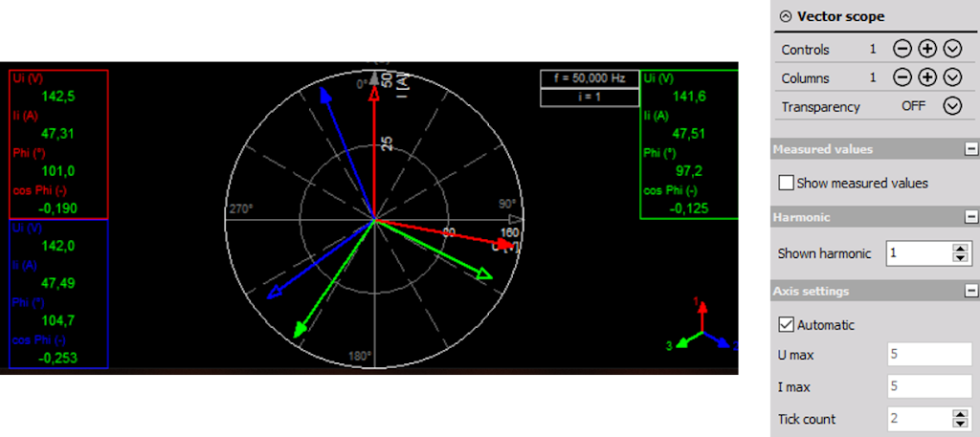This screenshot has width=980, height=437.
Task: Open the Transparency dropdown chevron
Action: click(952, 106)
